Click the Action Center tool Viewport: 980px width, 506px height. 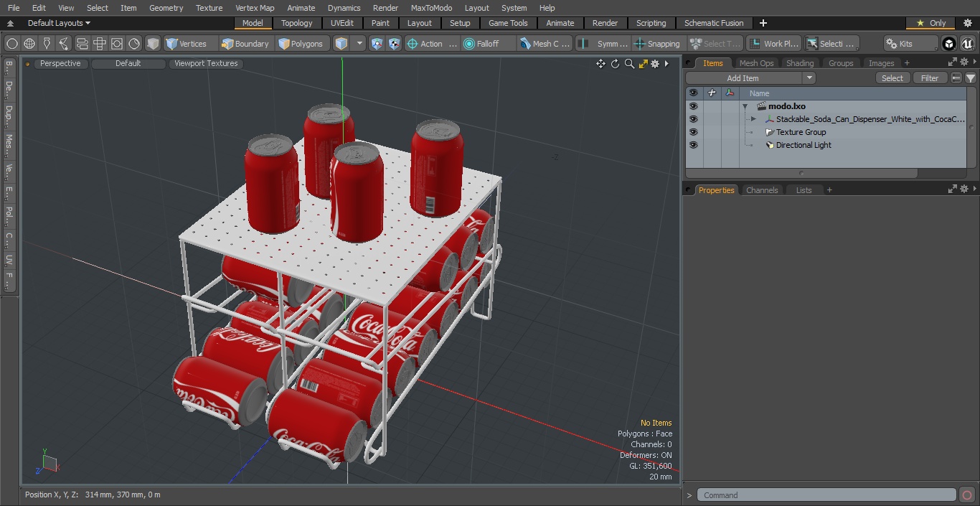pyautogui.click(x=432, y=44)
